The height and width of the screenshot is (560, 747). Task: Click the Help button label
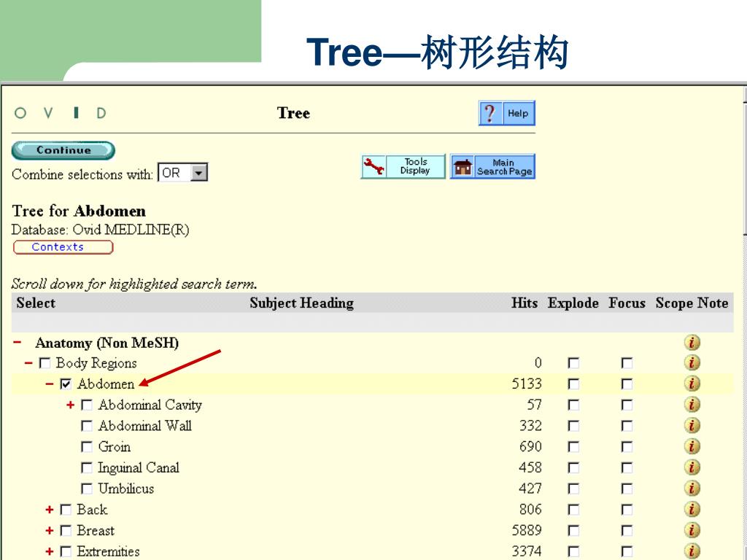tap(518, 113)
